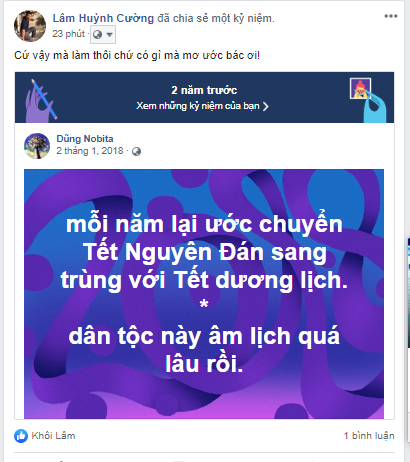Open the '1 bình luận' comments

(x=369, y=436)
